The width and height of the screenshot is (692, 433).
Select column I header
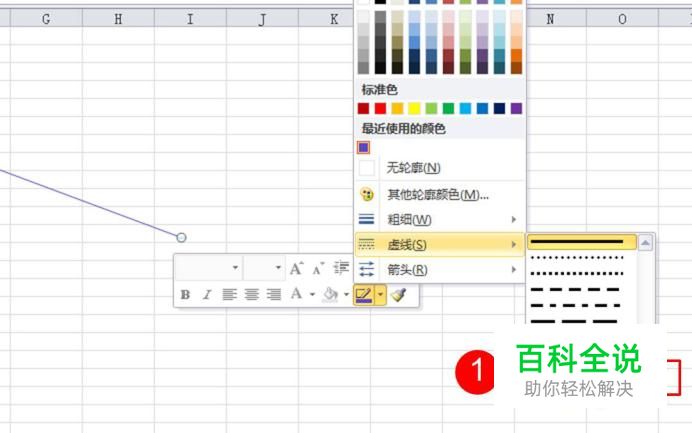pos(190,19)
